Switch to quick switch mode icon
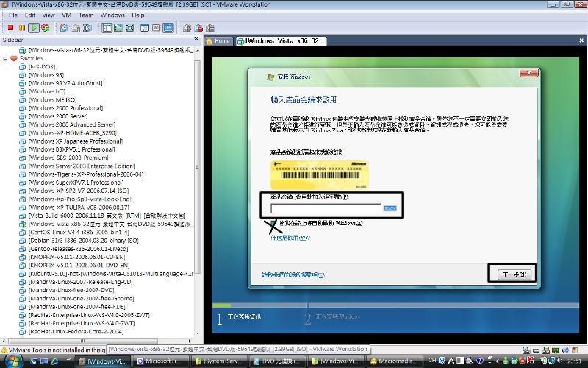The height and width of the screenshot is (368, 588). [118, 28]
